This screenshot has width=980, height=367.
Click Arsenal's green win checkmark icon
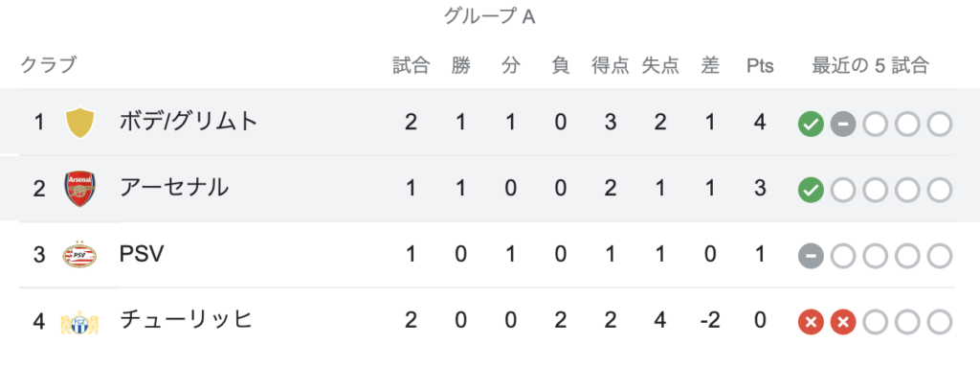tap(811, 191)
